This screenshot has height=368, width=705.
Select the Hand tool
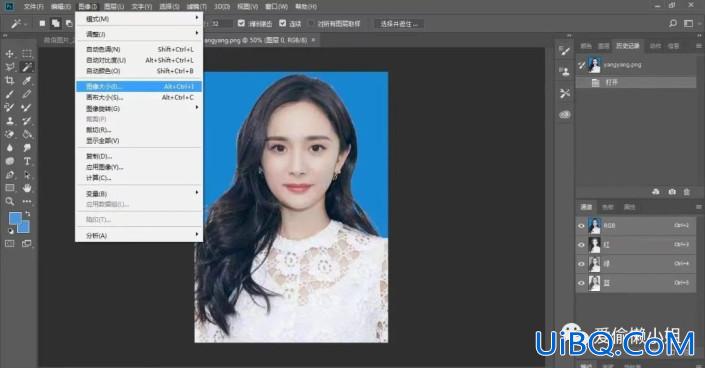tap(27, 188)
